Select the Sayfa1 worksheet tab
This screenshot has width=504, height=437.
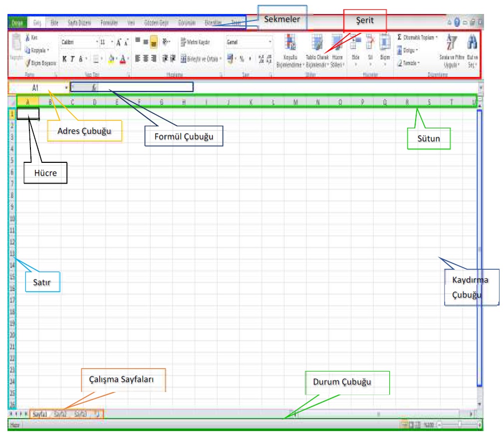40,414
